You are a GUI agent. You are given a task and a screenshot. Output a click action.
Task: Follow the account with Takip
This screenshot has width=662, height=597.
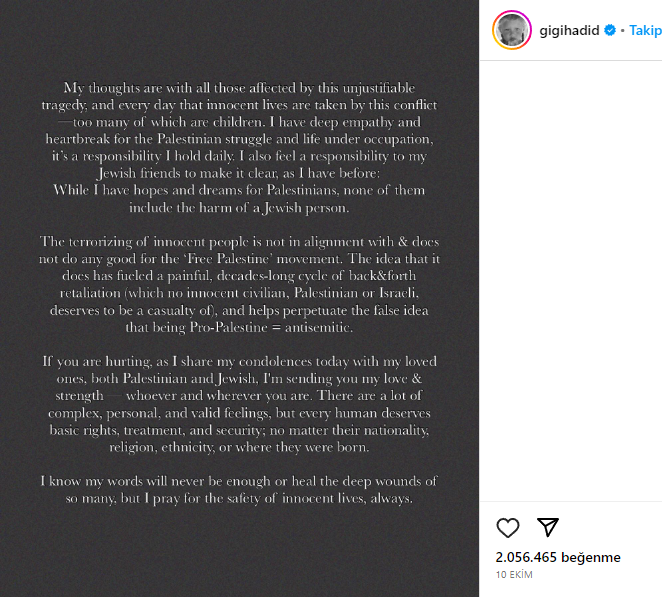(645, 31)
